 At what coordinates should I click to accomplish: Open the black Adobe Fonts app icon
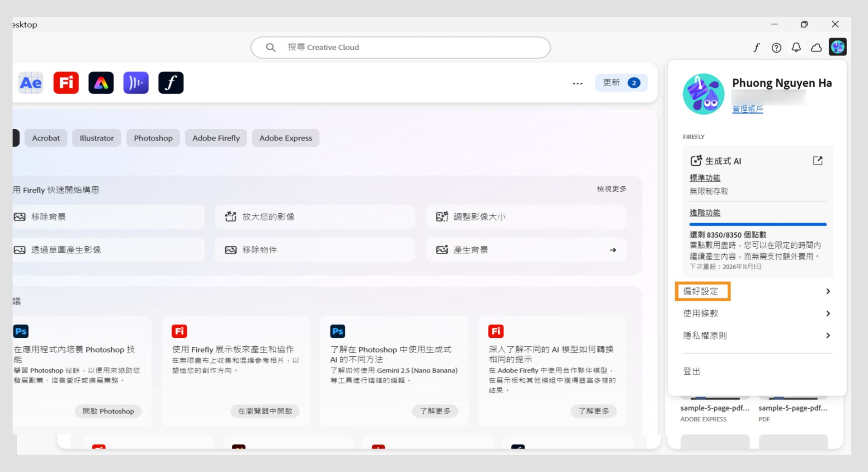point(171,83)
